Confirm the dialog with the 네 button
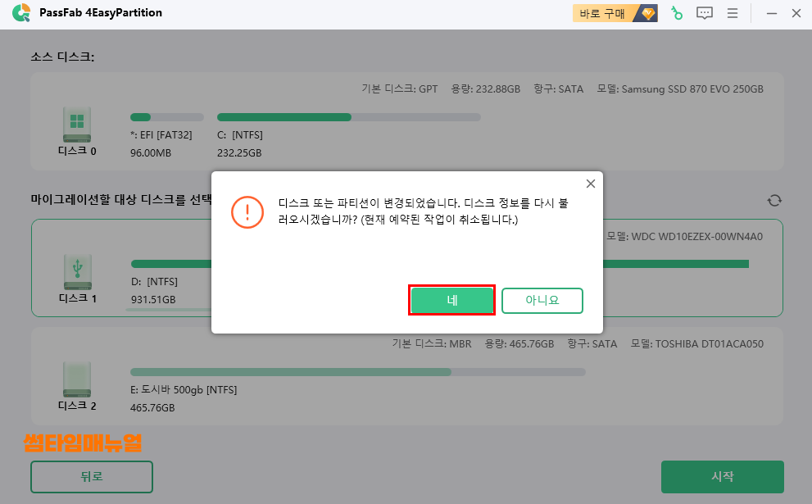The height and width of the screenshot is (504, 812). point(451,300)
